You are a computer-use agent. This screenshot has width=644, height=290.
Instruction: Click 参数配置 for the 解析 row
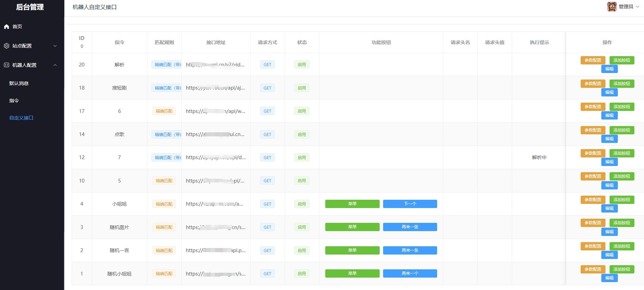(593, 60)
